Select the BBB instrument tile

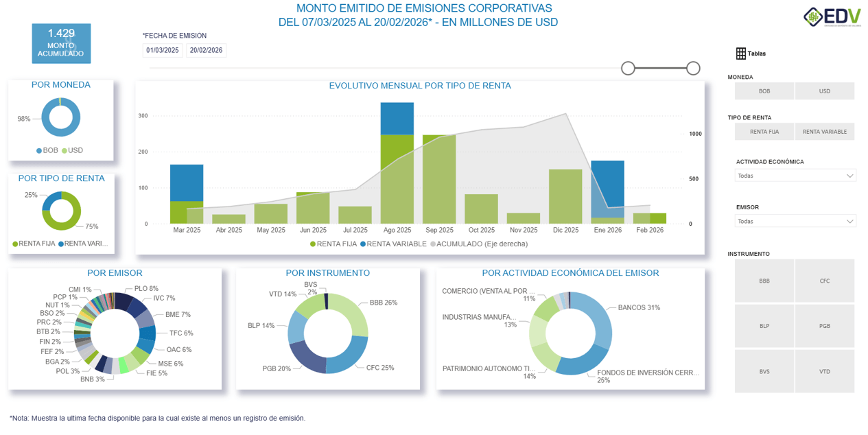[764, 281]
